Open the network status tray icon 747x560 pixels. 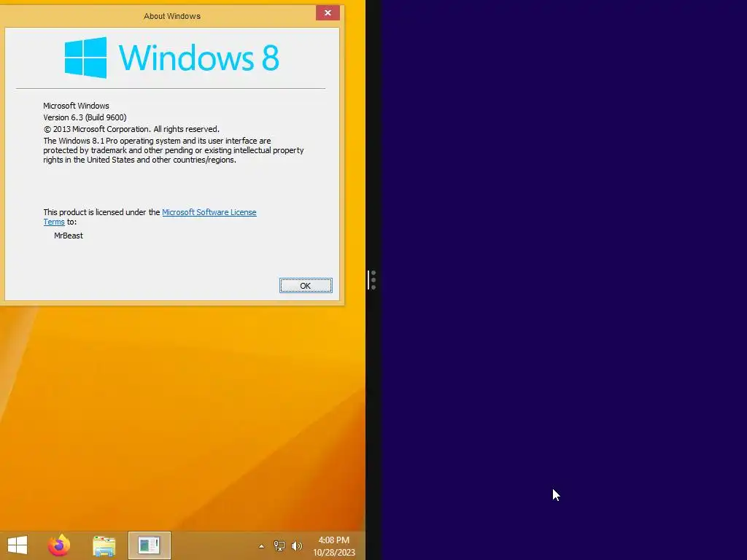[x=279, y=546]
